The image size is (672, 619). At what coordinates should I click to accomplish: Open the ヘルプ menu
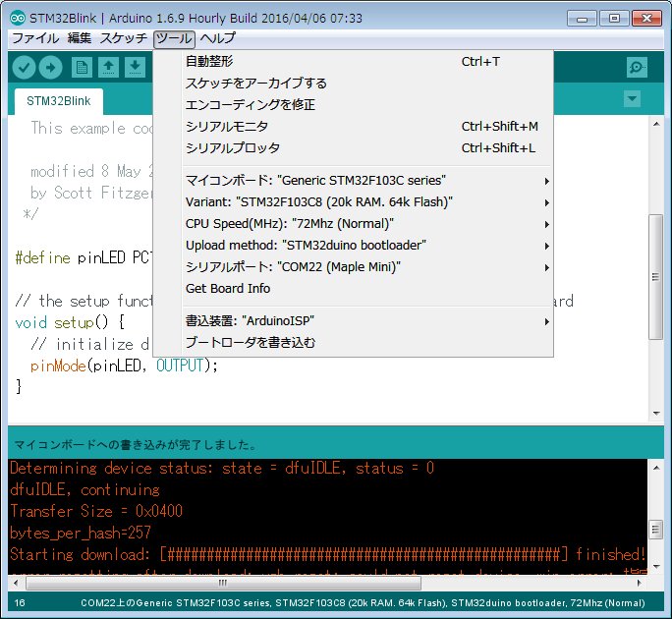[218, 38]
